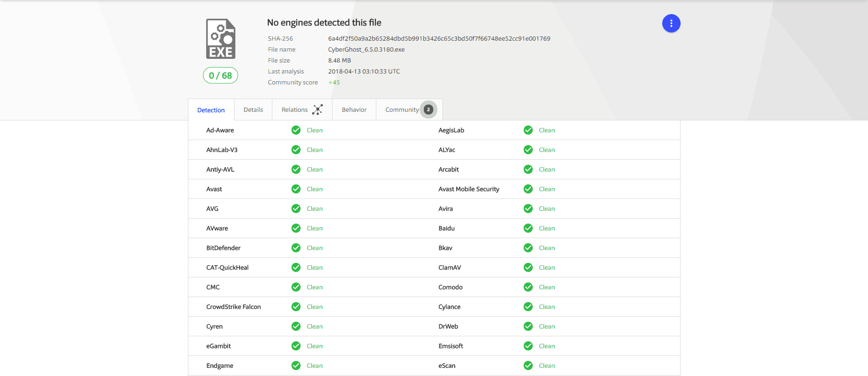Viewport: 868px width, 376px height.
Task: Click the green checkmark for eScan
Action: 528,366
